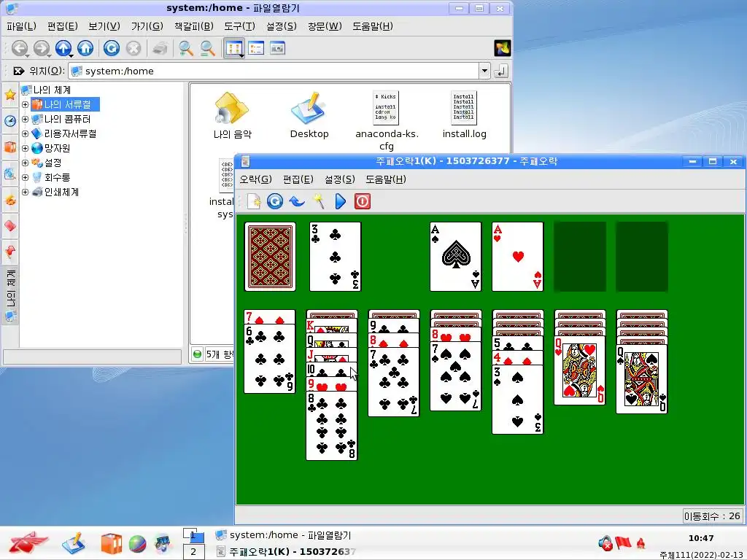
Task: Switch to image preview view mode
Action: (277, 48)
